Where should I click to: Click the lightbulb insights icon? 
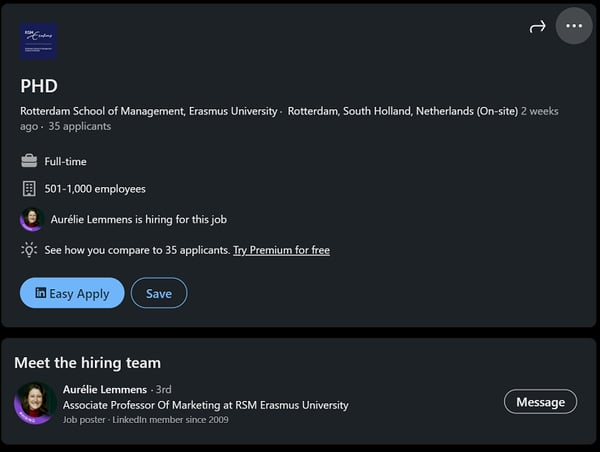[29, 250]
